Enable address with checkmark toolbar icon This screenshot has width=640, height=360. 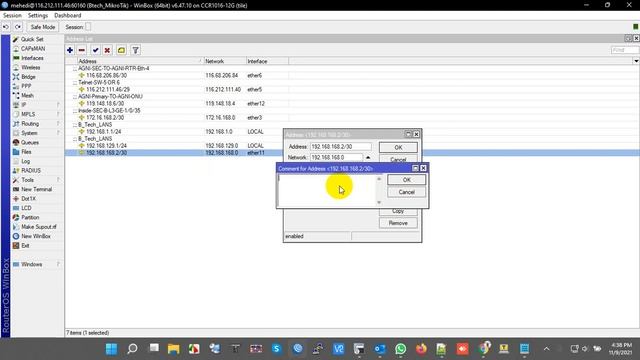[96, 50]
